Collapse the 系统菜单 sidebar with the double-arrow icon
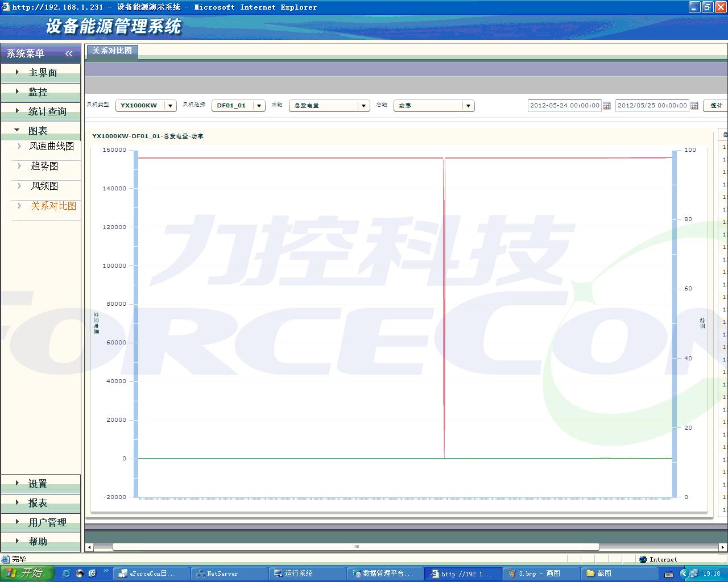Image resolution: width=728 pixels, height=582 pixels. [x=69, y=53]
